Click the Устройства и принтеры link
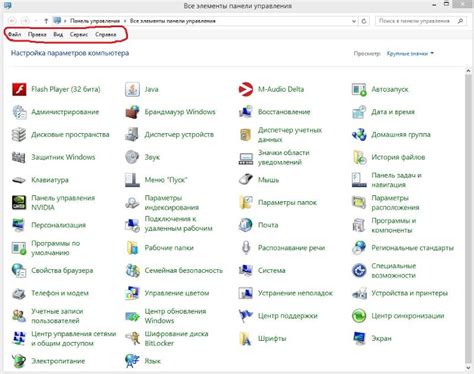The height and width of the screenshot is (374, 474). pyautogui.click(x=409, y=293)
